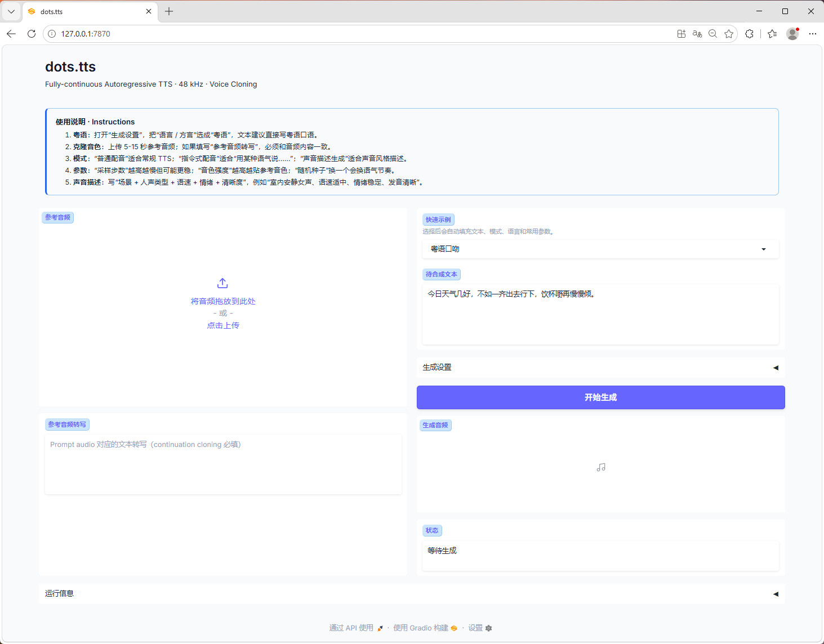The image size is (824, 644).
Task: Click instruction line 5 about 声音描述
Action: point(245,182)
